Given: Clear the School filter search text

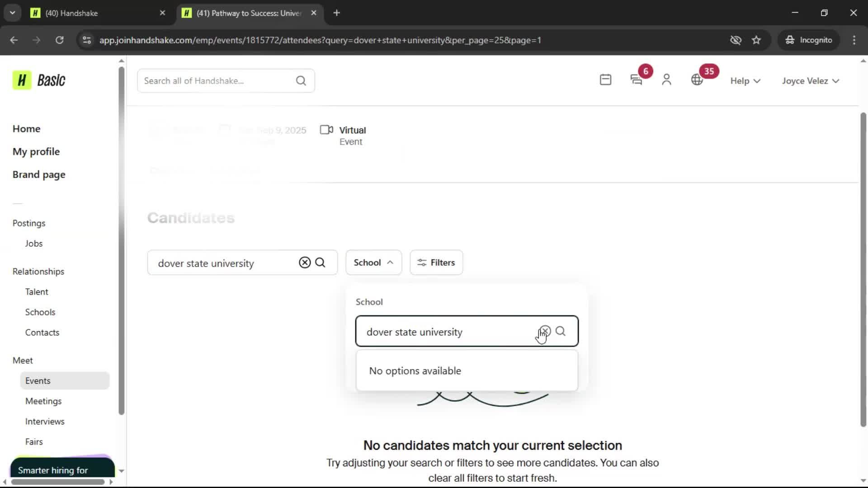Looking at the screenshot, I should coord(545,331).
